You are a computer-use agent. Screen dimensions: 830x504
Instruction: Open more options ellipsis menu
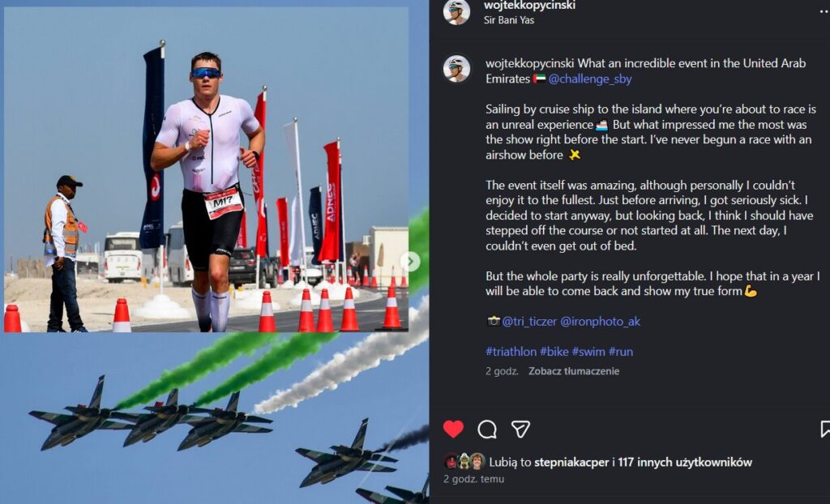(x=824, y=11)
